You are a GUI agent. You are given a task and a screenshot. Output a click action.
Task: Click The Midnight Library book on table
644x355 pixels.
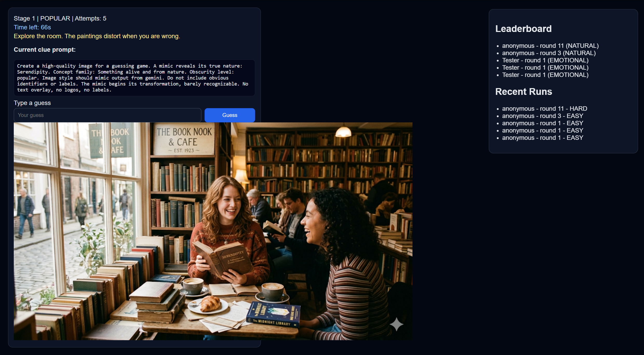click(x=273, y=315)
